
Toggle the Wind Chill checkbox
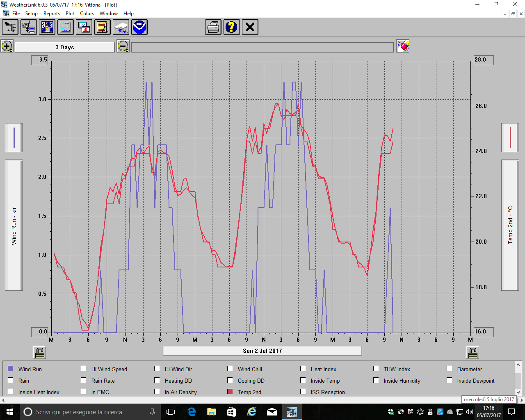tap(230, 369)
